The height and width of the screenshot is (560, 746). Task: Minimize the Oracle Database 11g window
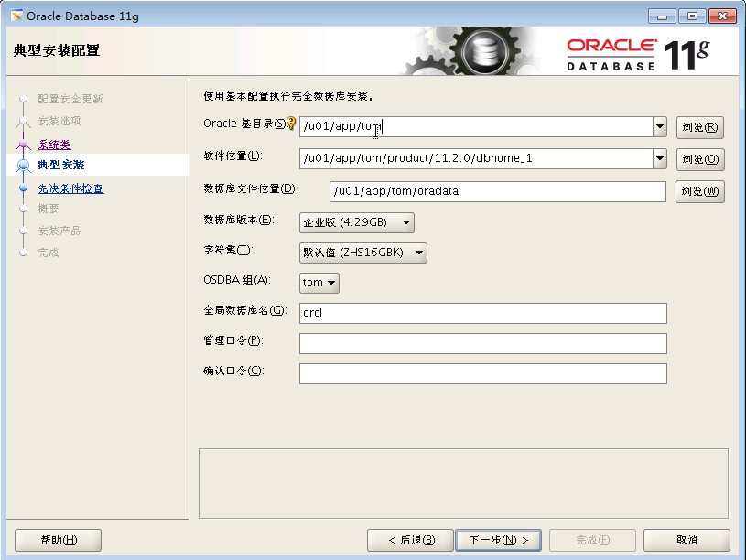tap(662, 16)
